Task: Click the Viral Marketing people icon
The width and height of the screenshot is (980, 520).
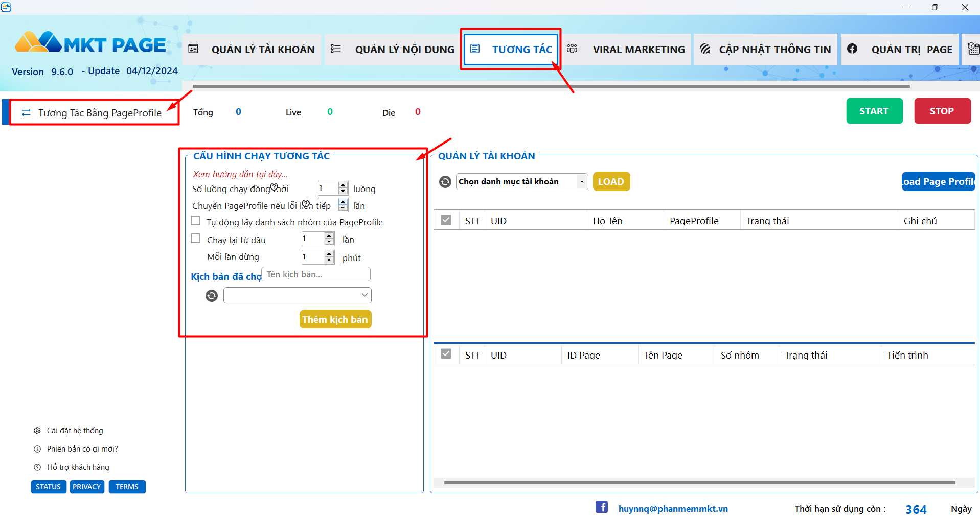Action: pos(572,49)
